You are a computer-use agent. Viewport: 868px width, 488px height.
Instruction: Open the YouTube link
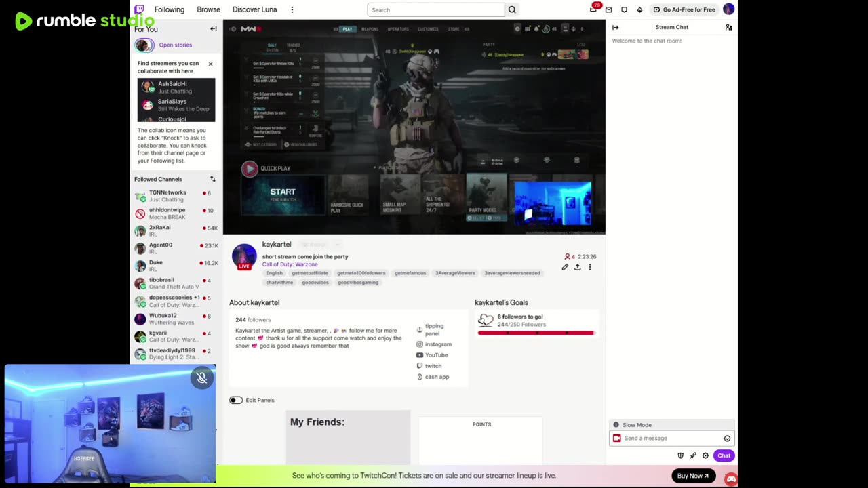coord(433,355)
